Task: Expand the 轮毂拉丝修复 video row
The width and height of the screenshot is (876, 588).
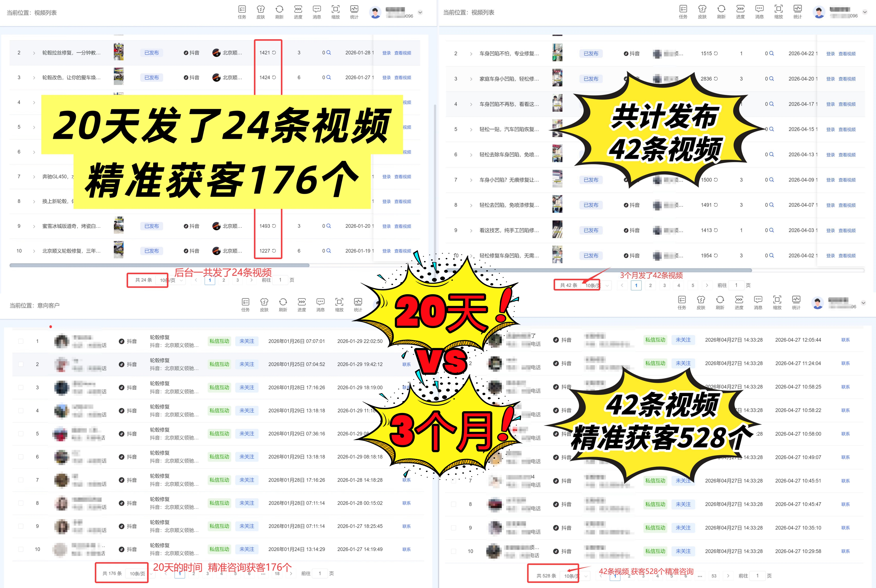Action: pos(34,53)
